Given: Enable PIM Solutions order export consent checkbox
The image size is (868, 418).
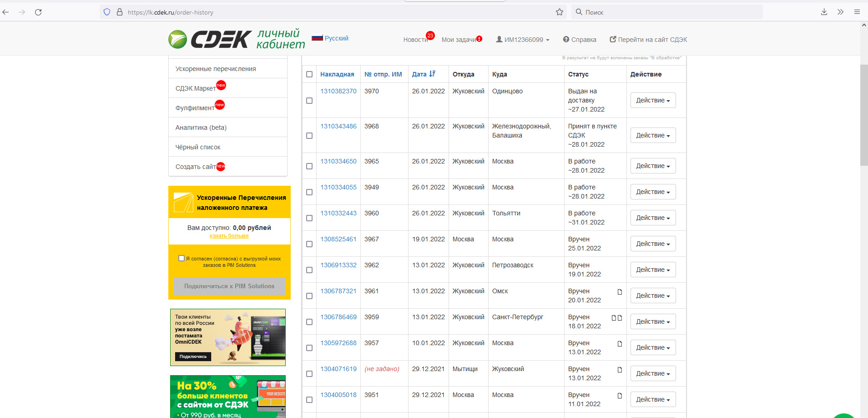Looking at the screenshot, I should (x=182, y=258).
